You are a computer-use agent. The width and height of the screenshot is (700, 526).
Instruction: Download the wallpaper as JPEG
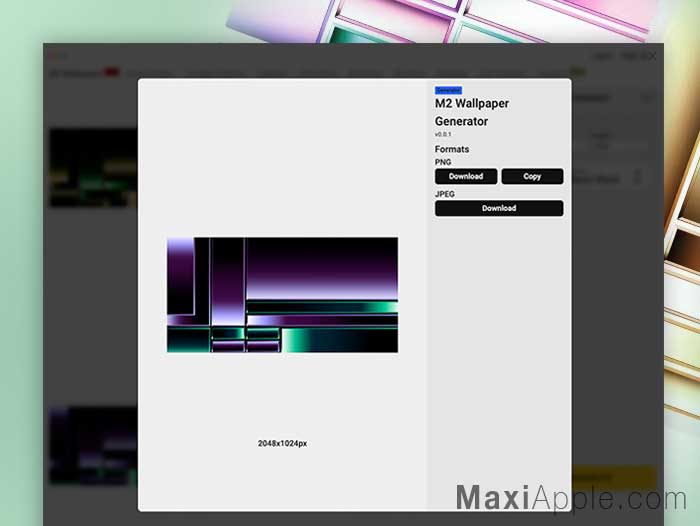(x=499, y=208)
